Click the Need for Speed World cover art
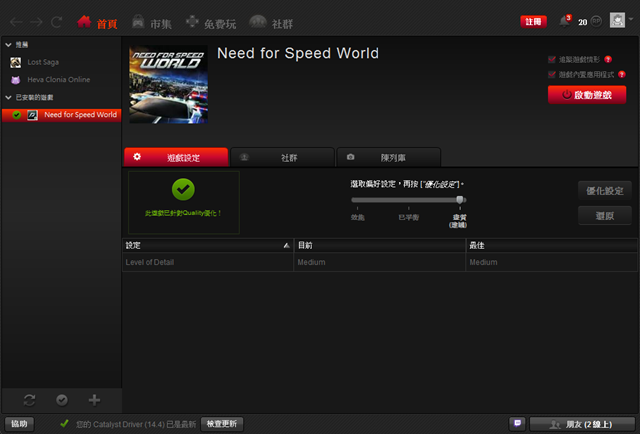Screen dimensions: 640x434 tap(169, 85)
